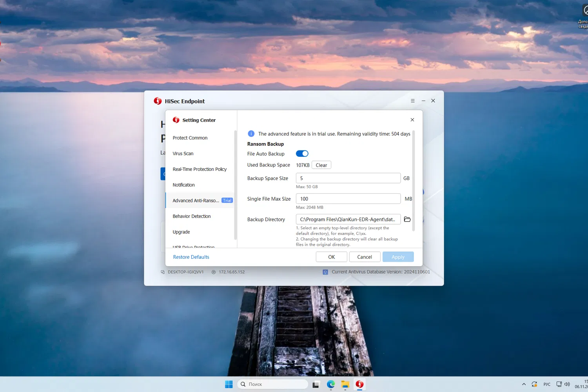Confirm settings with the OK button

coord(332,257)
